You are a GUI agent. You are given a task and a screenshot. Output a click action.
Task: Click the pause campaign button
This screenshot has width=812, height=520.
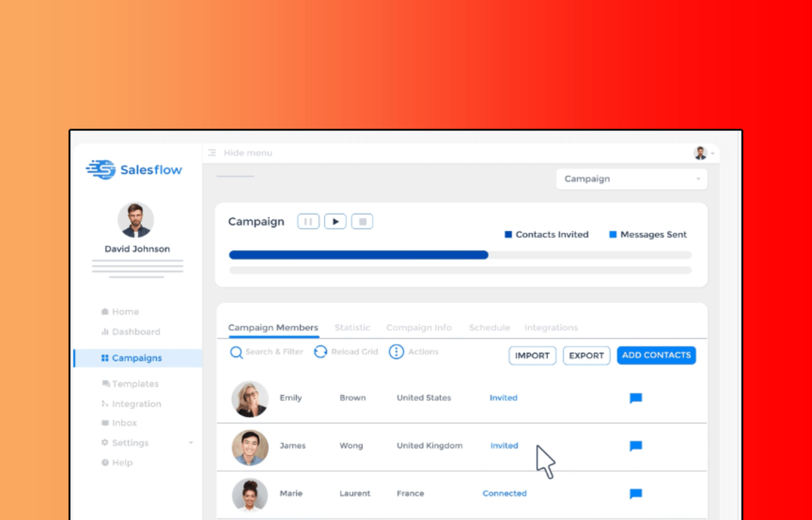coord(308,221)
